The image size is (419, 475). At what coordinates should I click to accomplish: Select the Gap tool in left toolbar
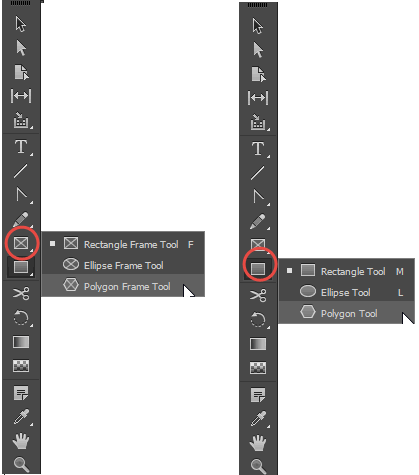(x=21, y=96)
